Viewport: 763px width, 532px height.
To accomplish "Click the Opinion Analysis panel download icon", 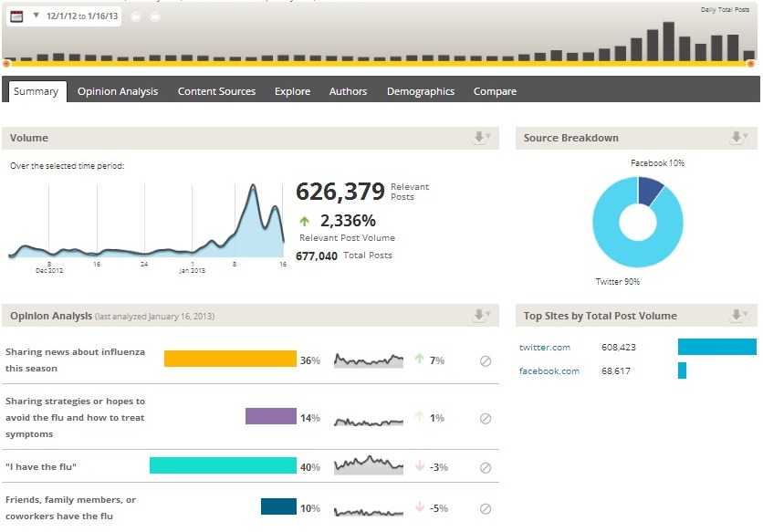I will [480, 316].
